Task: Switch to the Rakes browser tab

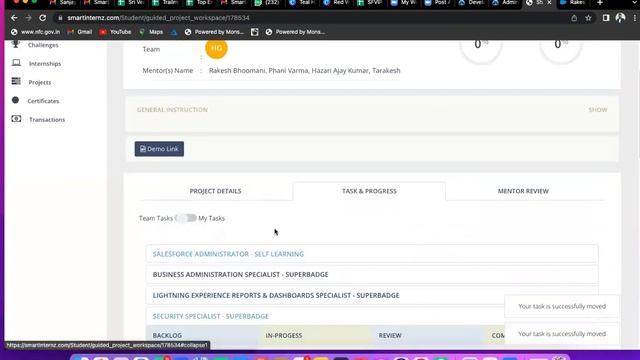Action: pos(573,3)
